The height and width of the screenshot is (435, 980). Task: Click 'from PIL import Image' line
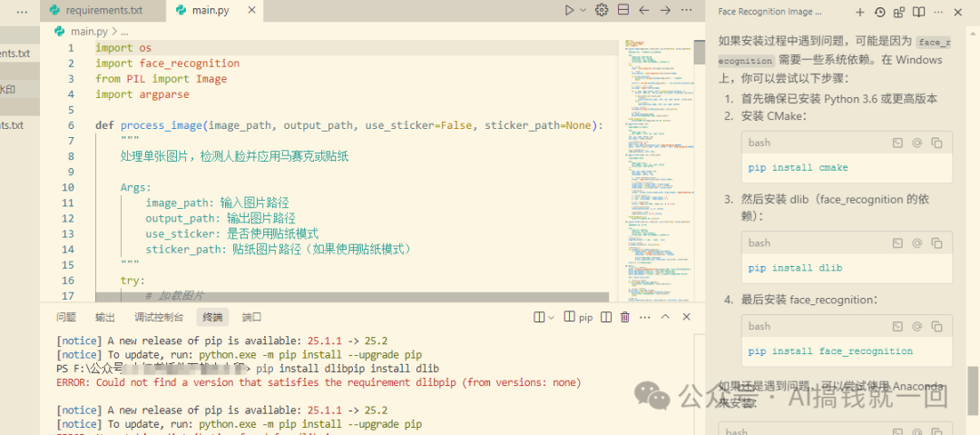pyautogui.click(x=162, y=79)
